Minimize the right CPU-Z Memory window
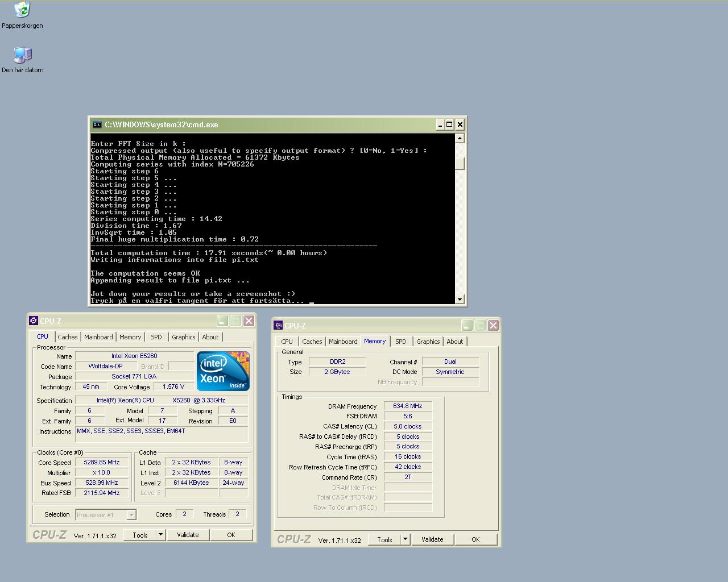This screenshot has width=728, height=582. point(467,326)
